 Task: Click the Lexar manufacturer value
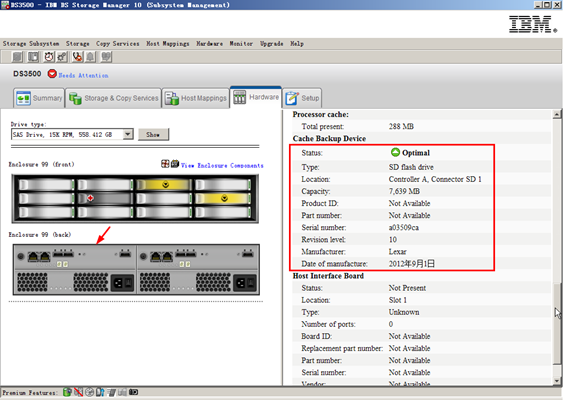coord(397,252)
